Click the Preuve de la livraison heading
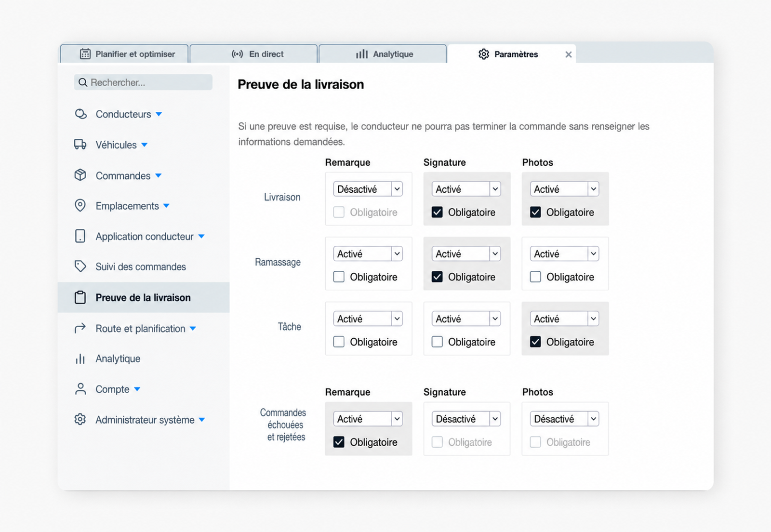 coord(301,84)
